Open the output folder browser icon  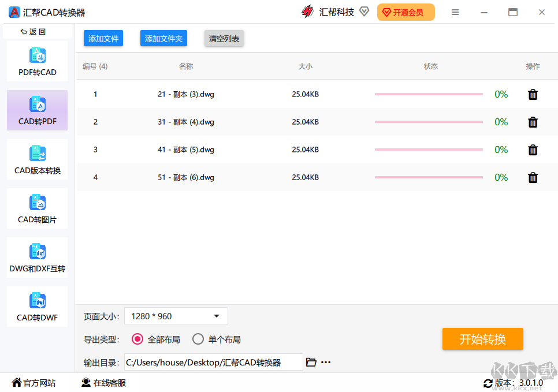click(x=311, y=362)
